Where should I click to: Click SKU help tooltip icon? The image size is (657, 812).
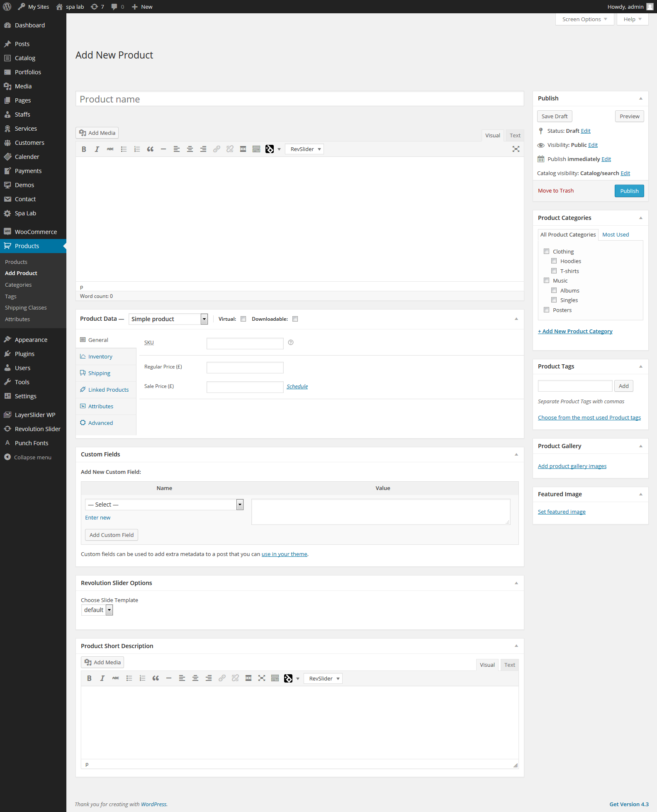(291, 343)
